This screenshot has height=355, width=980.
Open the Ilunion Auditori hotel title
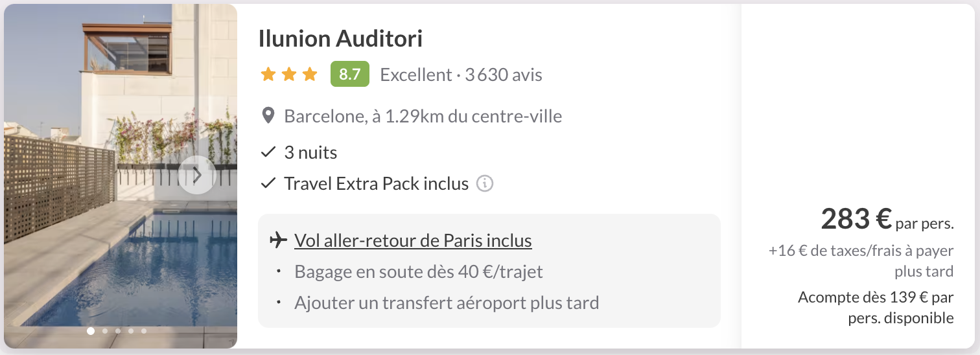tap(340, 39)
